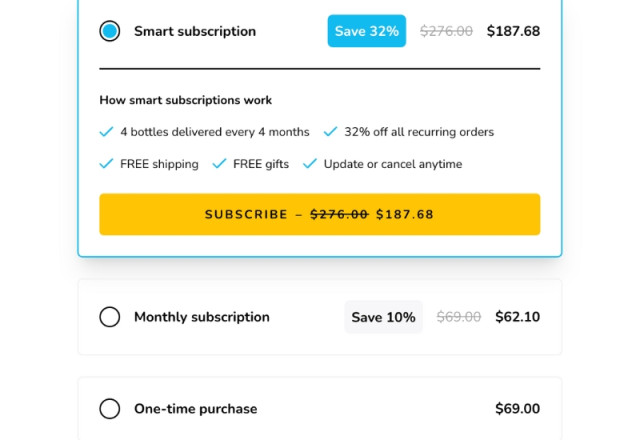Click the $62.10 monthly price

pos(518,317)
